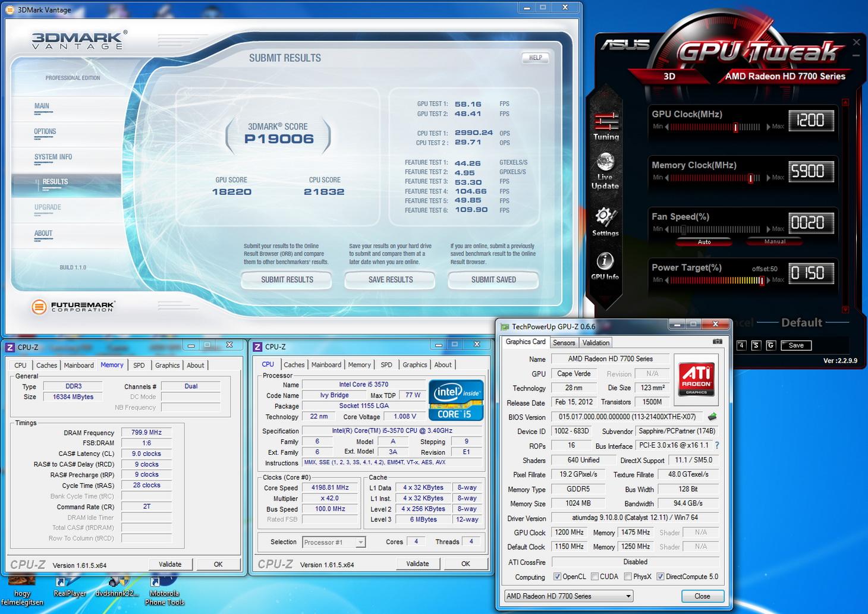Click GPU Tweak scrollbar up arrow

click(845, 102)
